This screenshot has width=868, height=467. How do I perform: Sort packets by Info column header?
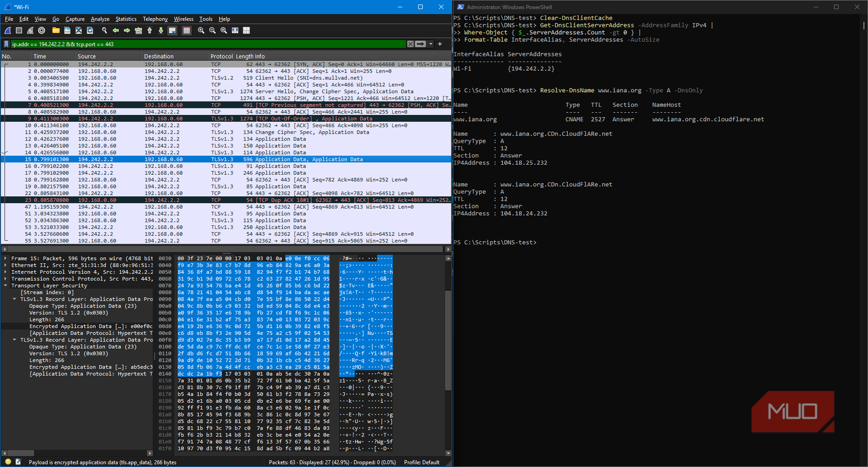(x=352, y=56)
